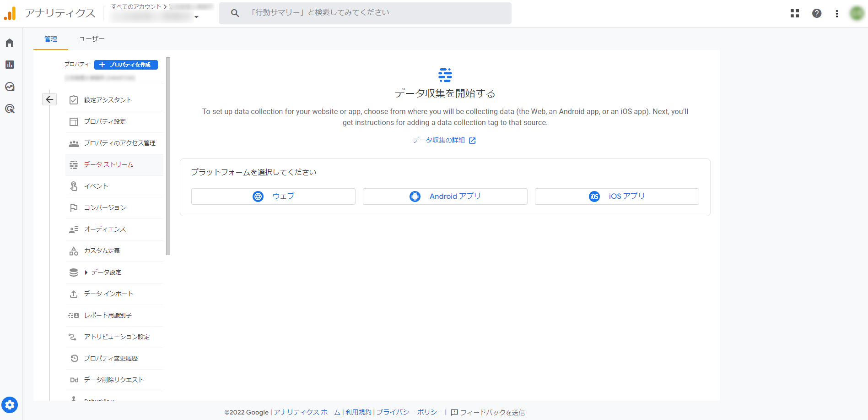Click the back arrow to collapse property column
The image size is (868, 420).
coord(49,99)
